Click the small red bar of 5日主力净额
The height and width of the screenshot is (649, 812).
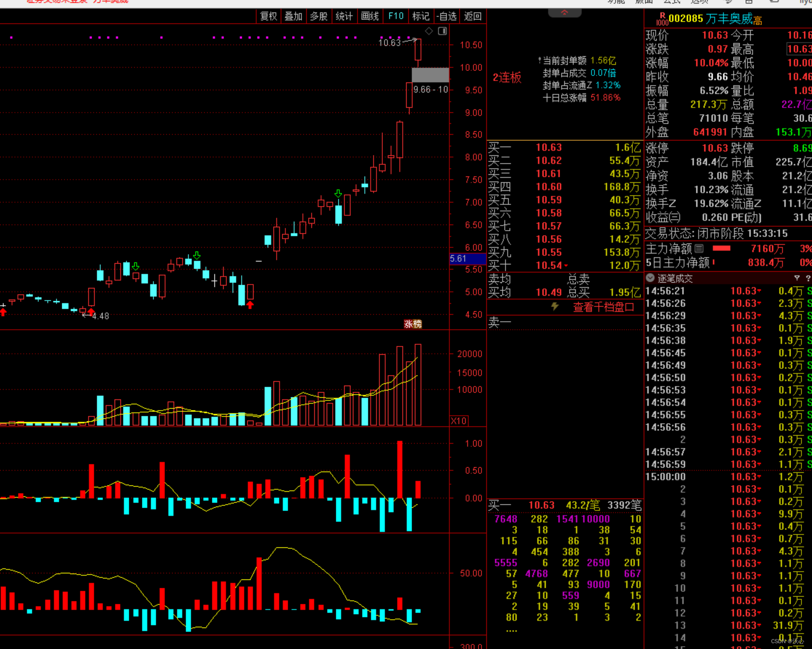click(713, 262)
